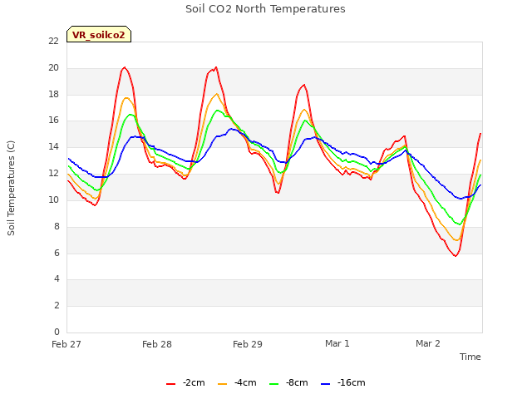Click the Time axis label
The width and height of the screenshot is (532, 399).
(x=470, y=357)
